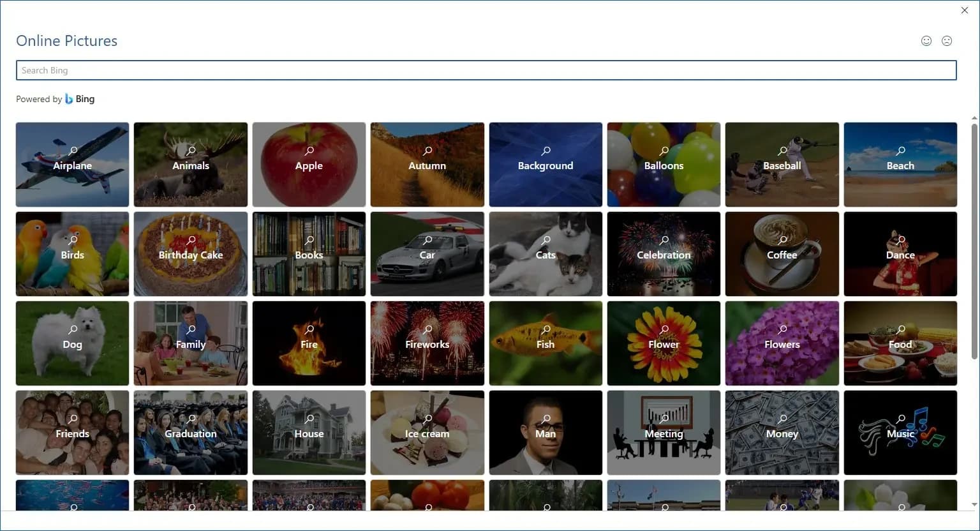Screen dimensions: 980x531
Task: Open the Ice cream category
Action: point(427,433)
